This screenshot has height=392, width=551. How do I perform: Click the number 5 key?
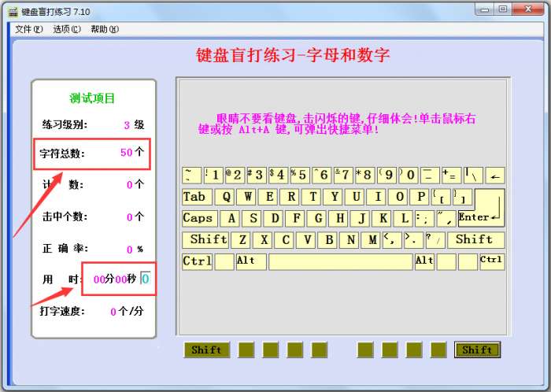[300, 176]
